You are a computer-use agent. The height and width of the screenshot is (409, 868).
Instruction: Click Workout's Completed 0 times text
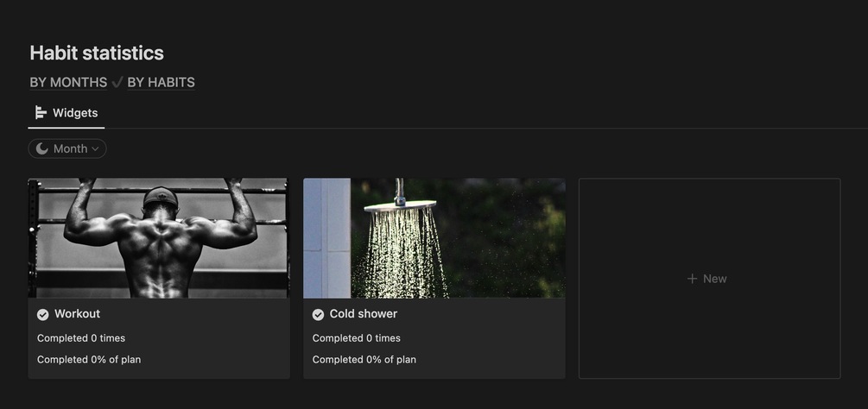81,338
